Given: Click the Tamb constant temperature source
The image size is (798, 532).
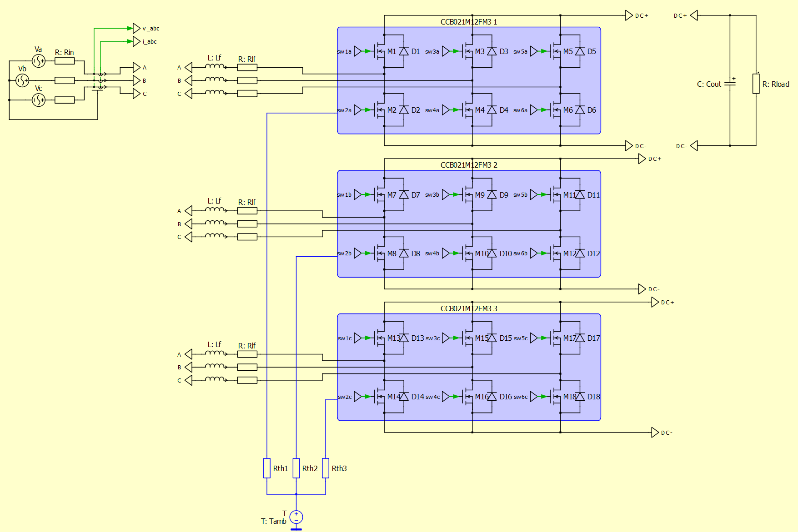Looking at the screenshot, I should coord(296,517).
